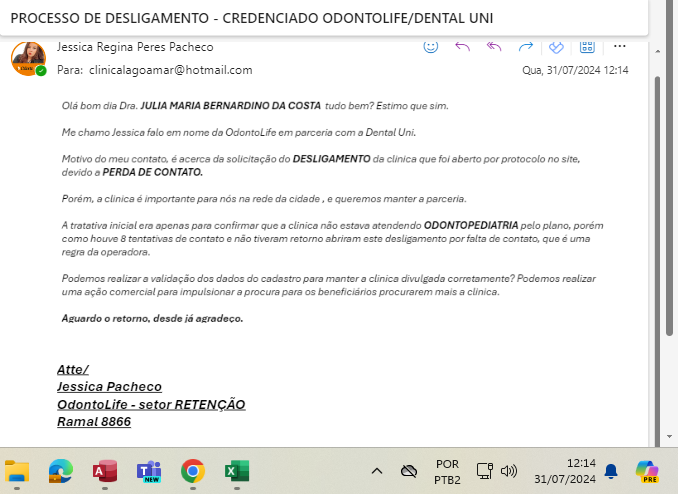This screenshot has width=678, height=494.
Task: Reply all to the email
Action: tap(494, 46)
